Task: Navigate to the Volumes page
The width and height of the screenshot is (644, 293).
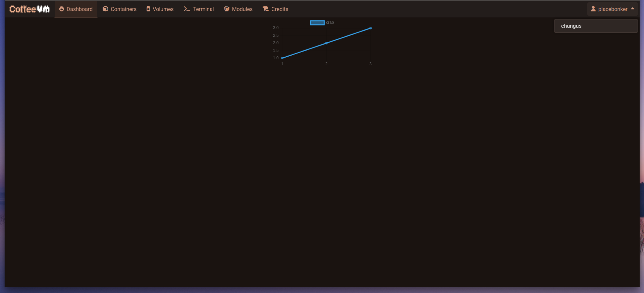Action: [163, 9]
